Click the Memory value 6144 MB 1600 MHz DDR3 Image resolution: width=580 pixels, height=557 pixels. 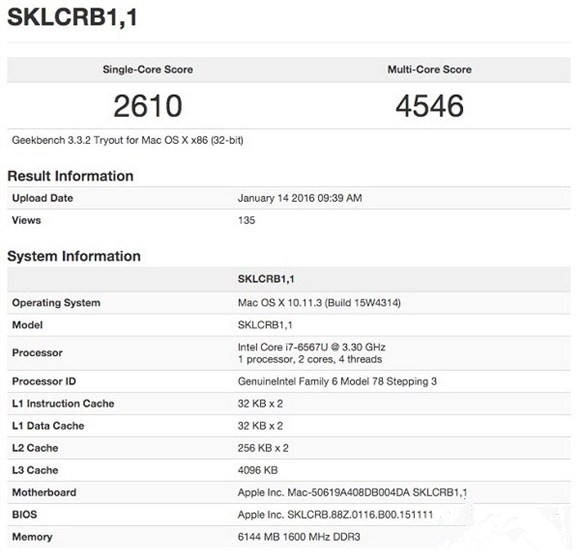(299, 537)
